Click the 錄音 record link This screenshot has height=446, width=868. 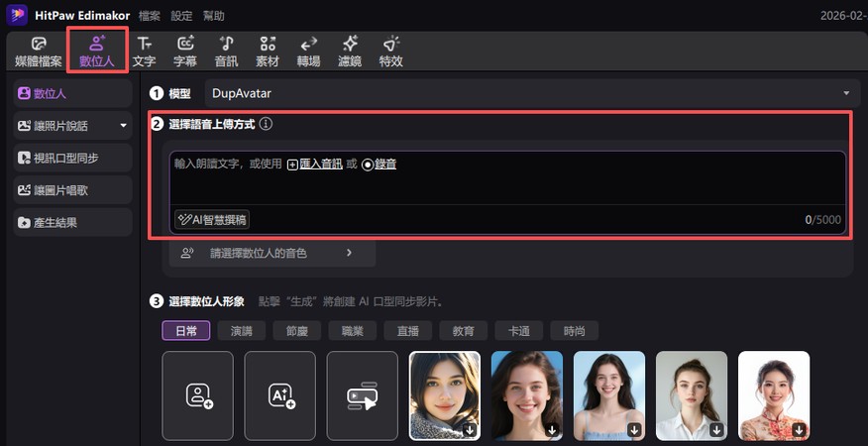pos(380,164)
